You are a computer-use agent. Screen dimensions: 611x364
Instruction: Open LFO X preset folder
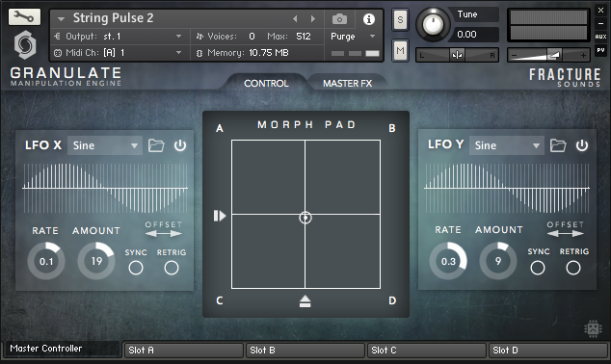point(156,145)
